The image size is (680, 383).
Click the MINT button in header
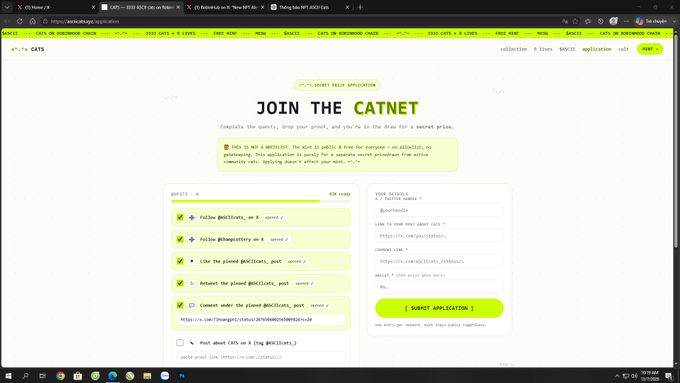[x=650, y=49]
